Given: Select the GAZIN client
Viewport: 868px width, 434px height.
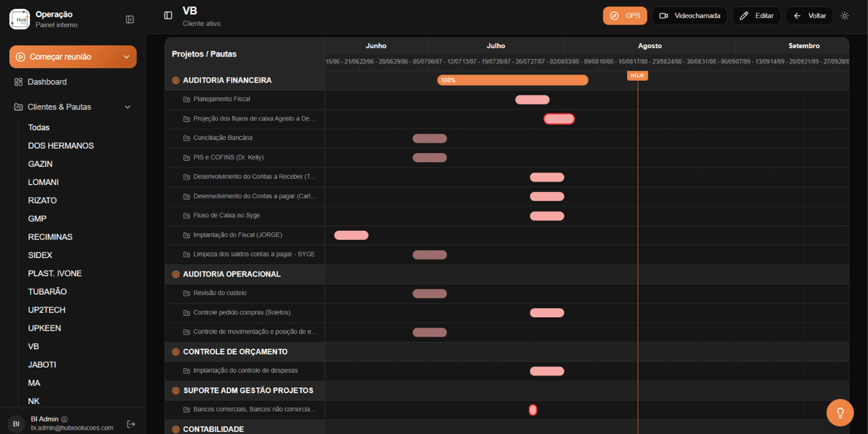Looking at the screenshot, I should point(40,164).
